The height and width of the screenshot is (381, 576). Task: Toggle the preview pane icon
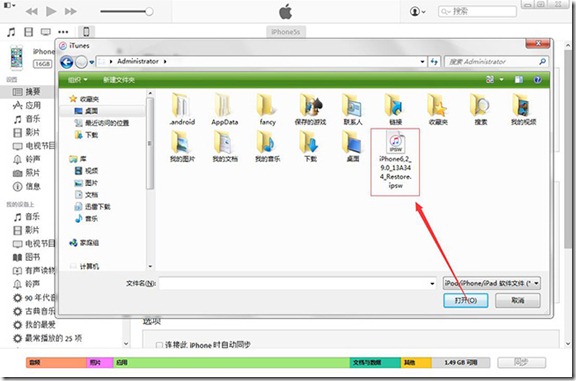pyautogui.click(x=518, y=80)
